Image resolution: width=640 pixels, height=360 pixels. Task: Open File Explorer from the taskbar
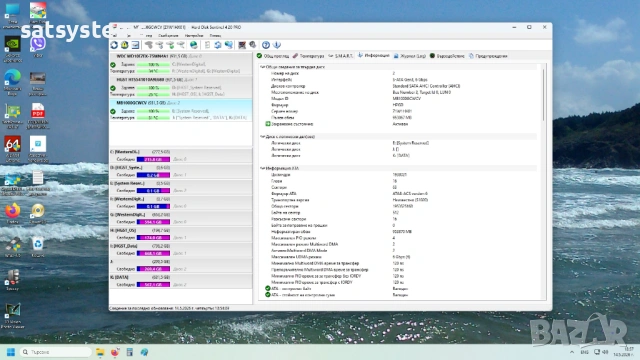[100, 352]
